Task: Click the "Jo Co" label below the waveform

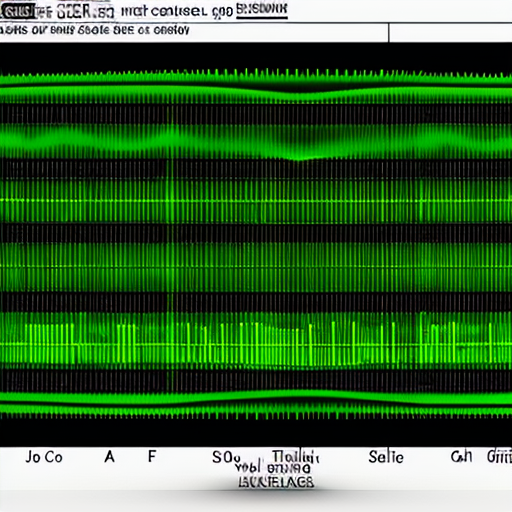Action: [x=44, y=457]
